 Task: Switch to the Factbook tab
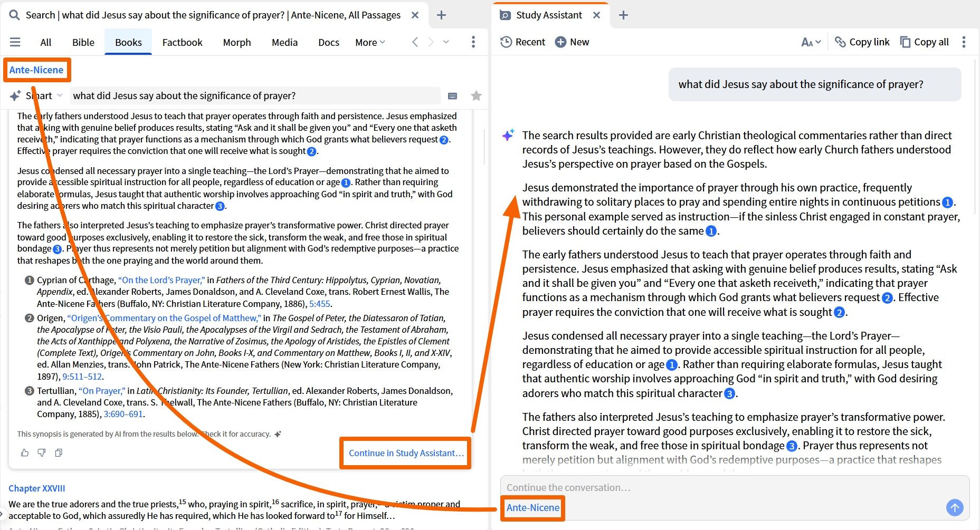pyautogui.click(x=182, y=42)
